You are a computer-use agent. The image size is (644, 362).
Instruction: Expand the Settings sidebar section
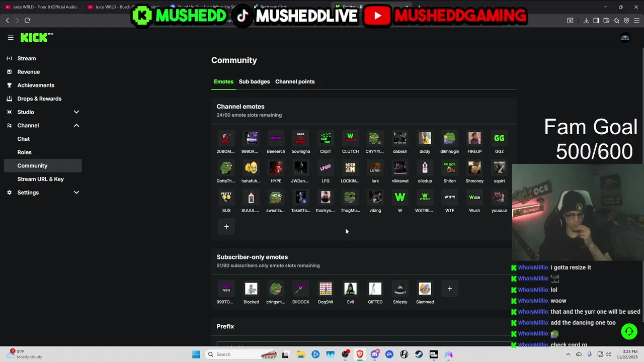(x=42, y=193)
